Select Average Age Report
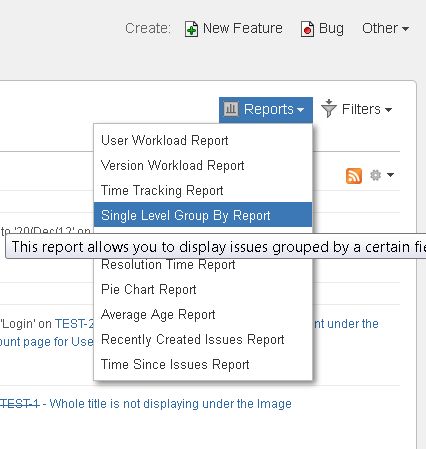 [203, 314]
